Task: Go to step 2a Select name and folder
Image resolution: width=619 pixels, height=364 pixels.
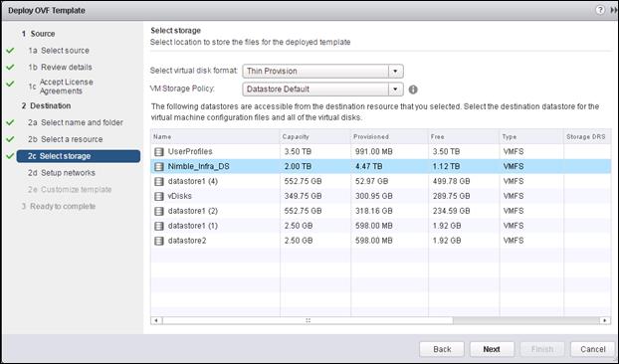Action: (x=76, y=122)
